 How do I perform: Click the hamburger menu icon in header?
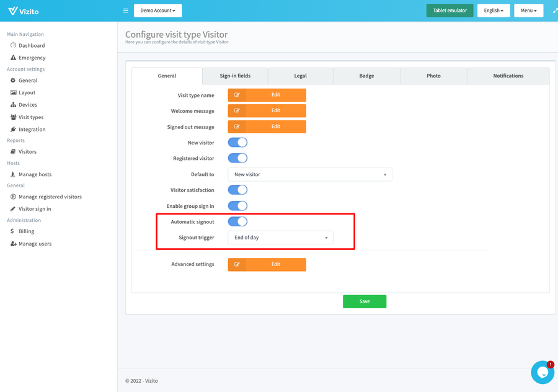(125, 11)
